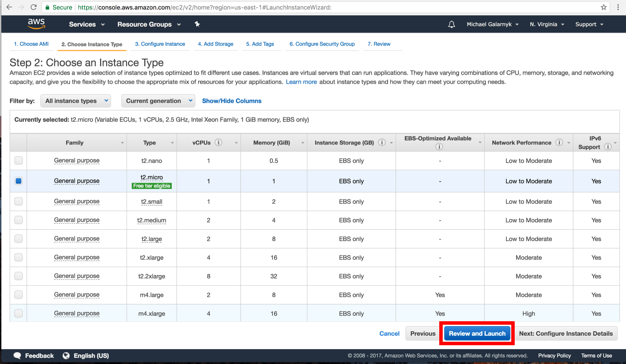
Task: Click the Review and Launch button
Action: [x=477, y=333]
